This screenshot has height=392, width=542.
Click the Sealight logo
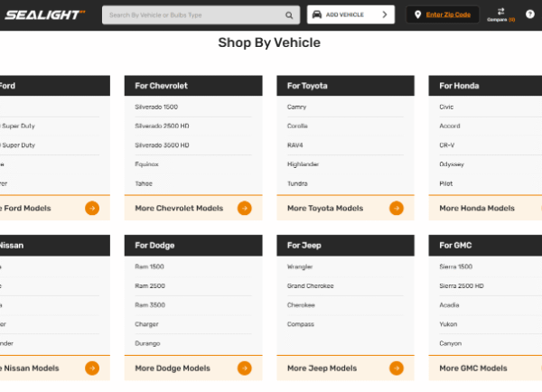click(45, 14)
